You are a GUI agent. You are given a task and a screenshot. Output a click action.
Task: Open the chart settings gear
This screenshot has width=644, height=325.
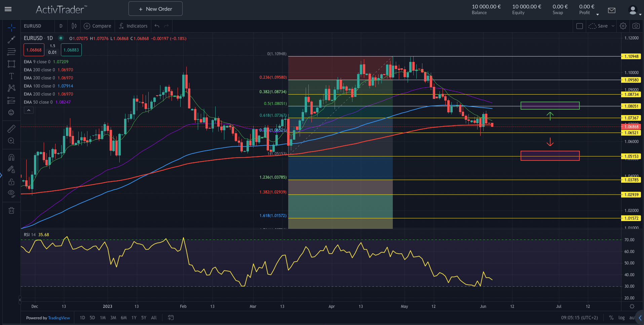click(x=623, y=26)
